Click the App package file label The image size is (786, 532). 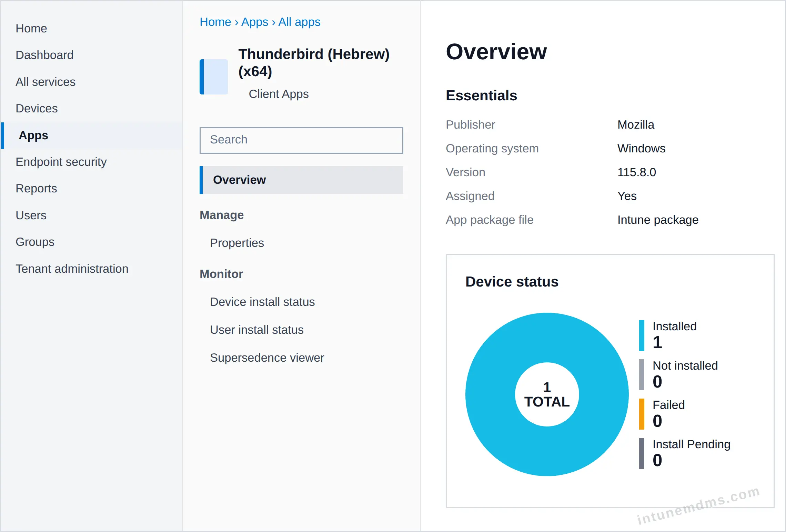[490, 220]
